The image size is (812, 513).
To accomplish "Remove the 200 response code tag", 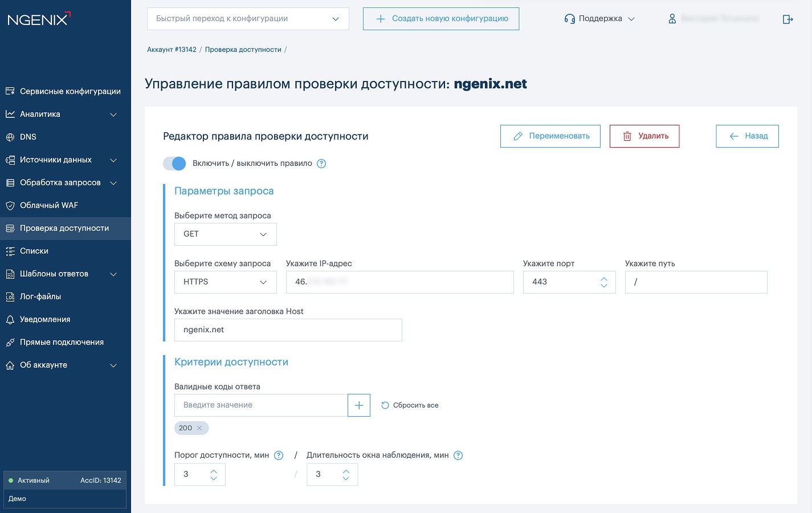I will tap(199, 428).
